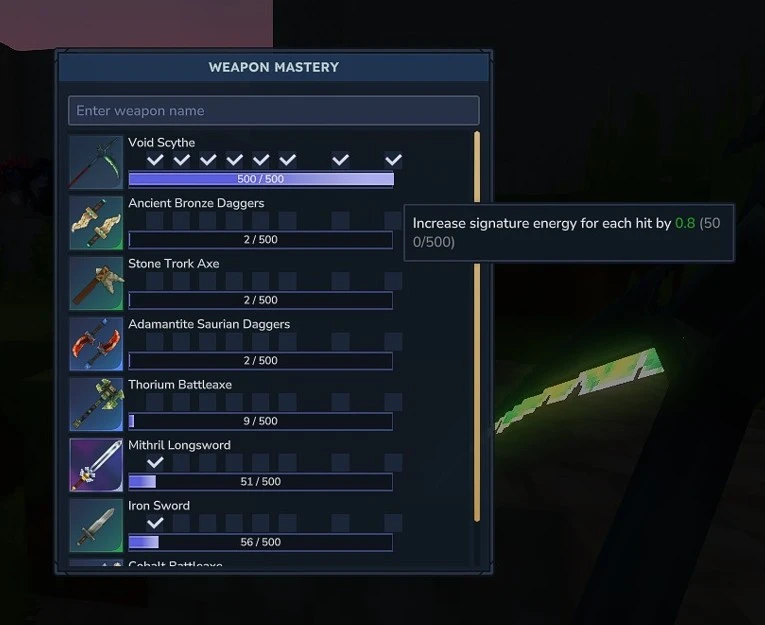Click the Mithril Longsword first mastery checkmark

[155, 462]
